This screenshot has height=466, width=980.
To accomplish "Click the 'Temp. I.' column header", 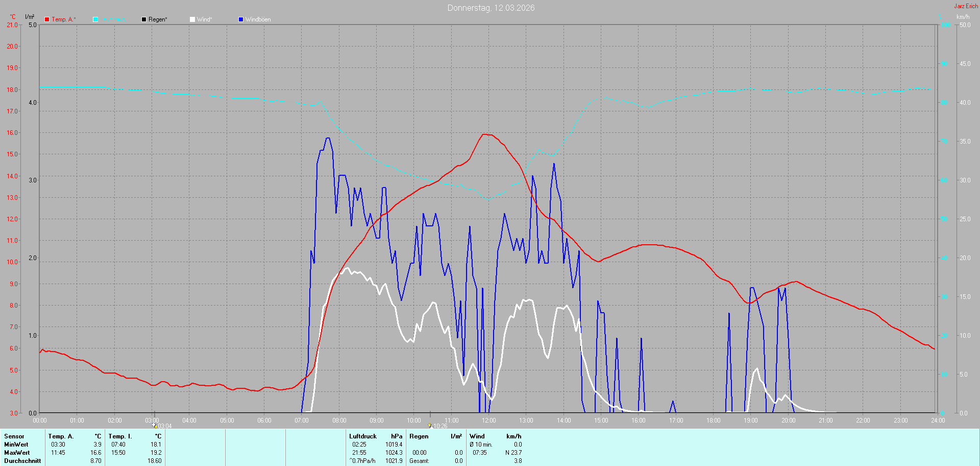I will pos(120,436).
